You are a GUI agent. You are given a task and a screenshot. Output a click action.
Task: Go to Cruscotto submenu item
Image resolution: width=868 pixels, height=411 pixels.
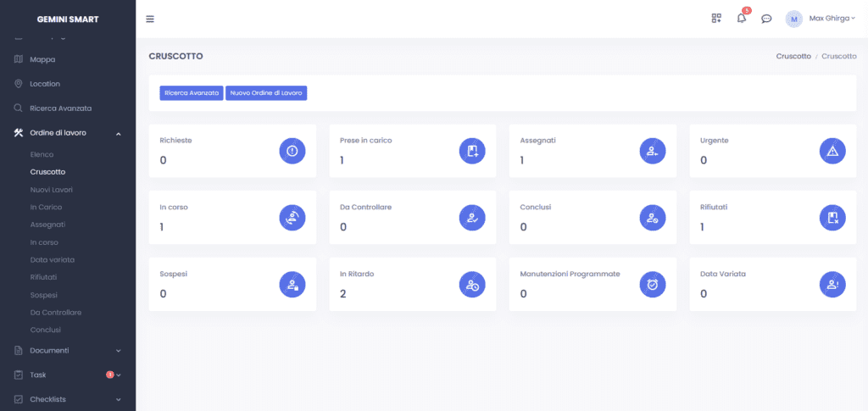[x=48, y=172]
